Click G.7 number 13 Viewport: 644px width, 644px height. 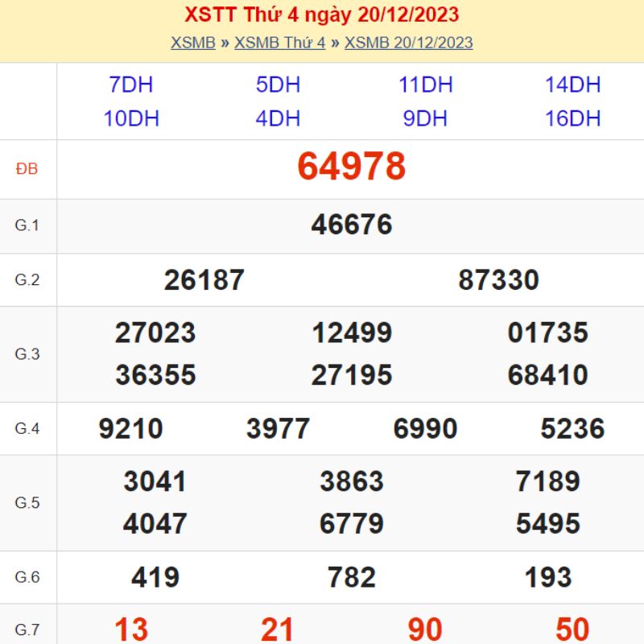coord(131,630)
